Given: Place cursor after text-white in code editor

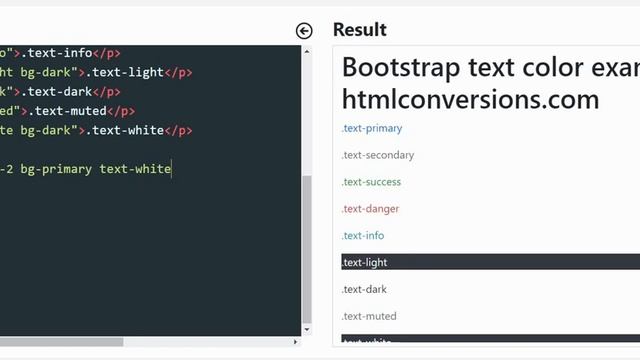Looking at the screenshot, I should click(172, 169).
